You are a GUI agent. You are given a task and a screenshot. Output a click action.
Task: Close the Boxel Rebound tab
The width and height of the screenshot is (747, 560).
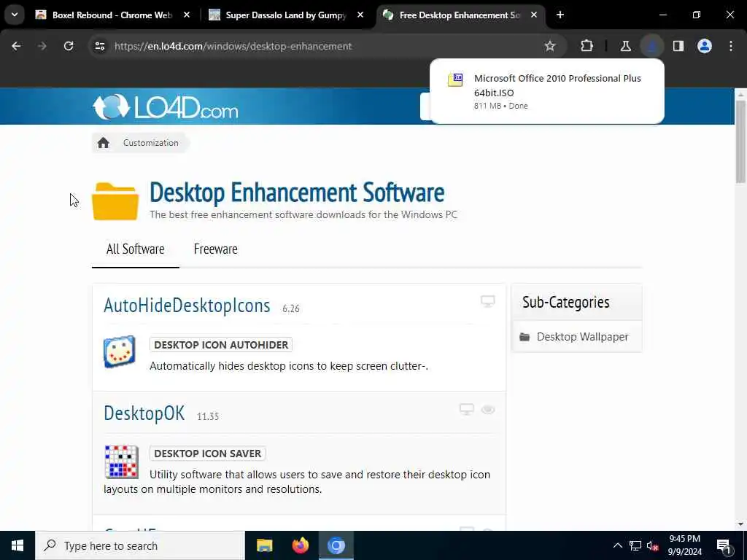point(187,15)
